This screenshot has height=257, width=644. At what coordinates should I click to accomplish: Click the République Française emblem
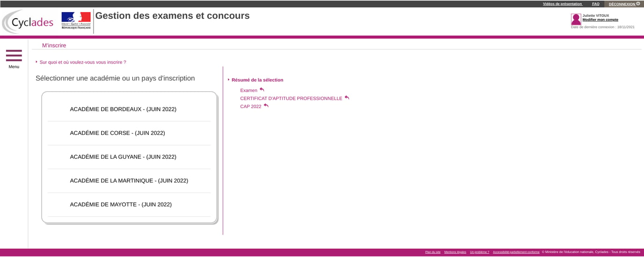click(x=76, y=21)
